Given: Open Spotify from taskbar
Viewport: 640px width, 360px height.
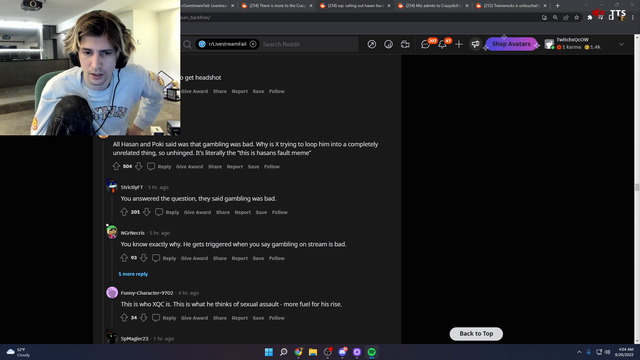Looking at the screenshot, I should point(371,352).
